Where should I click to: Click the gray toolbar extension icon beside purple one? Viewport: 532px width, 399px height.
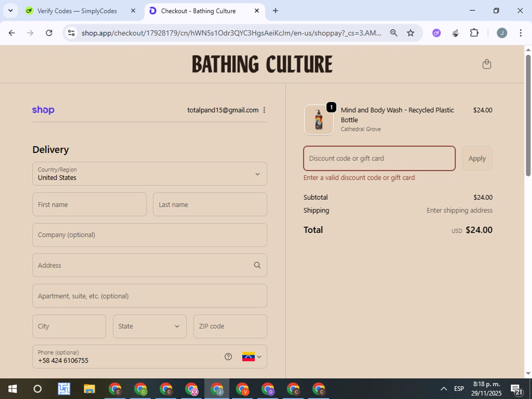click(455, 33)
